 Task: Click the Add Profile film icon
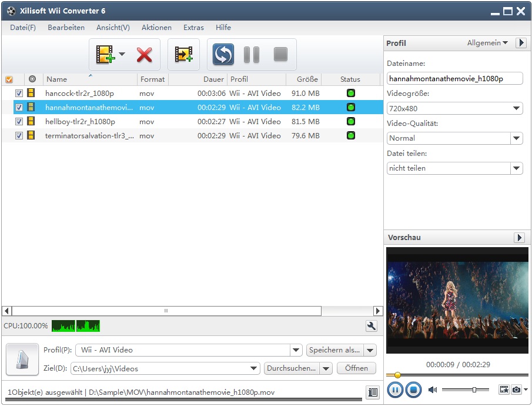[x=183, y=54]
